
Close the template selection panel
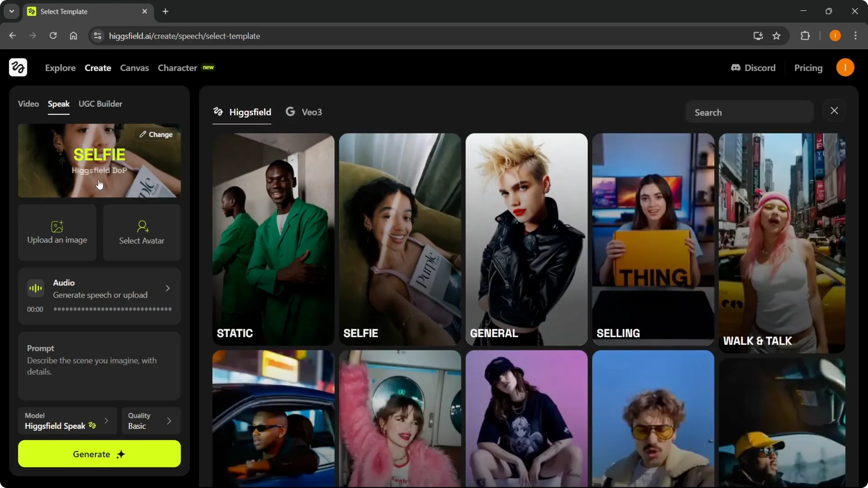coord(834,111)
